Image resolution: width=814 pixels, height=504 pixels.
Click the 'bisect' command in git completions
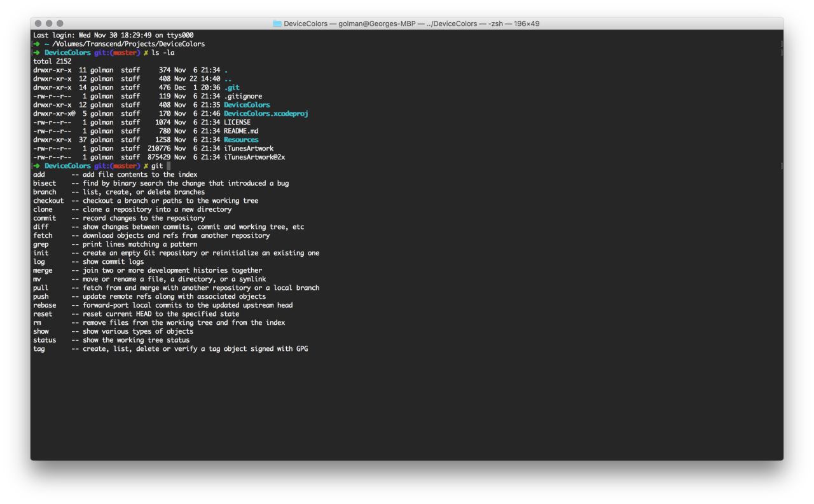click(x=45, y=183)
